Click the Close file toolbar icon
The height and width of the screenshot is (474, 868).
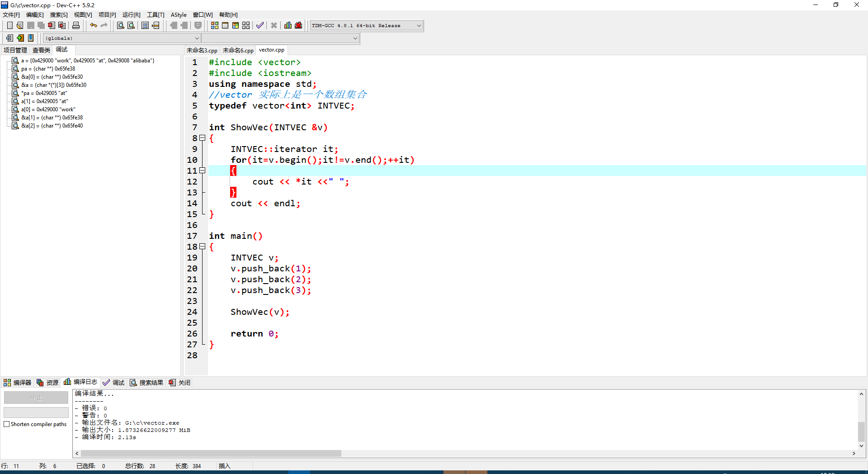[52, 25]
